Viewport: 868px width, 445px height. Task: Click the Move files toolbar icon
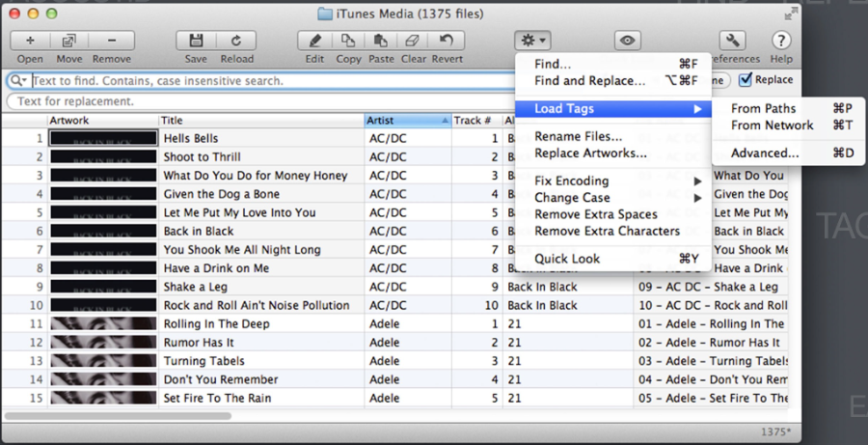pyautogui.click(x=69, y=41)
